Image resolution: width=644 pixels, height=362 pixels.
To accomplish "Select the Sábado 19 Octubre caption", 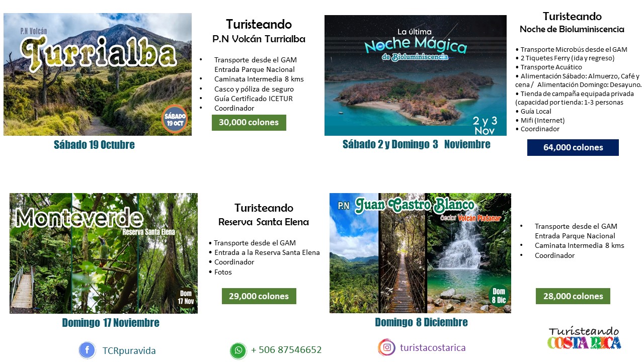I will (94, 145).
